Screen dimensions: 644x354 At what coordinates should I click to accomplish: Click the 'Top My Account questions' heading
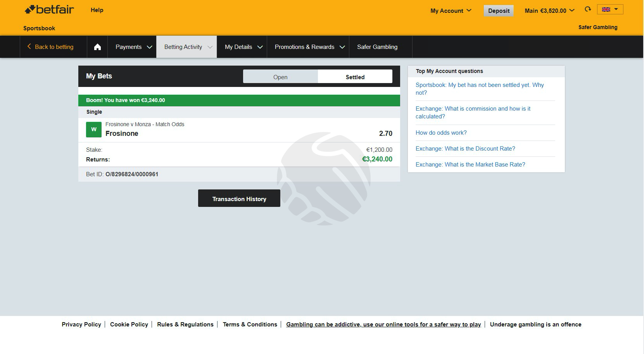[449, 71]
